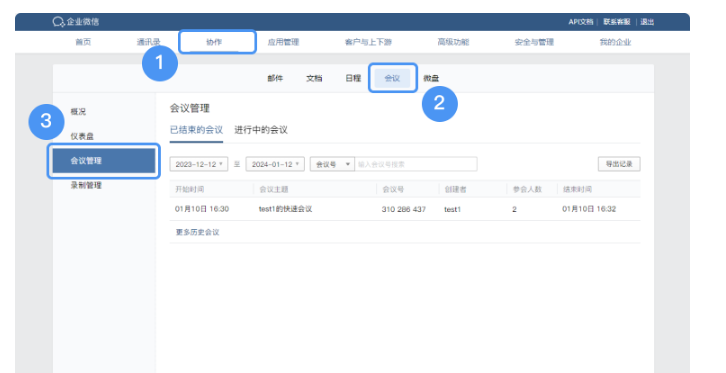The height and width of the screenshot is (373, 726).
Task: Click the 导出记录 button
Action: coord(619,164)
